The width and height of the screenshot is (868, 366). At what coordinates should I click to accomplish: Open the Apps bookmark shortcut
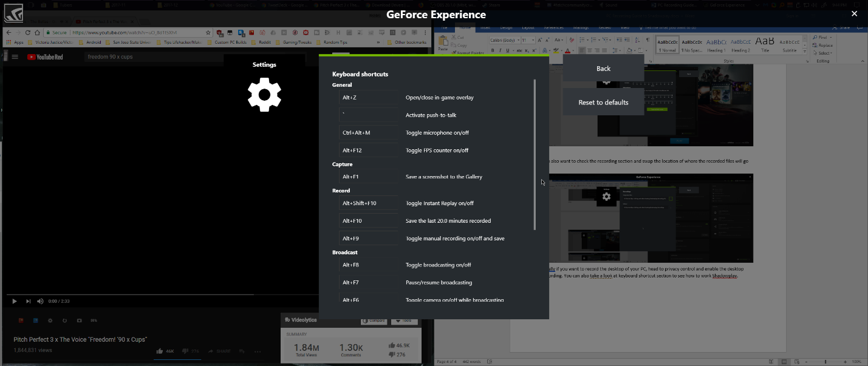click(x=15, y=42)
